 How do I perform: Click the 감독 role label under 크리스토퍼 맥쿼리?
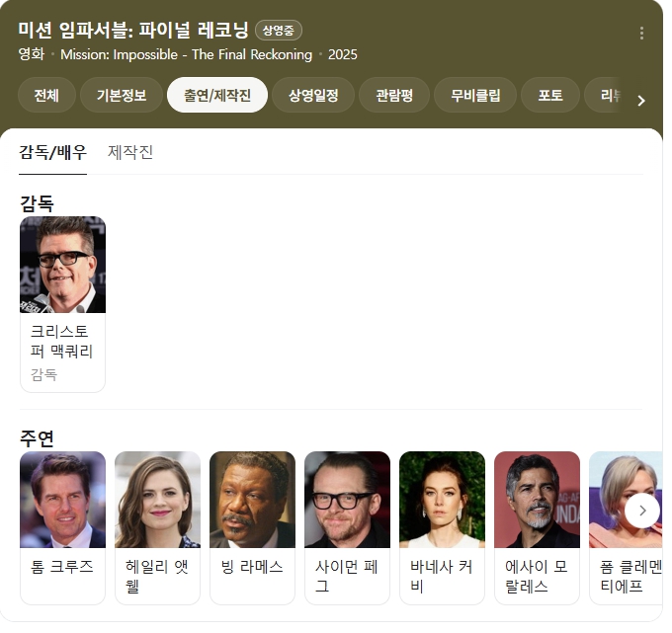click(x=43, y=374)
